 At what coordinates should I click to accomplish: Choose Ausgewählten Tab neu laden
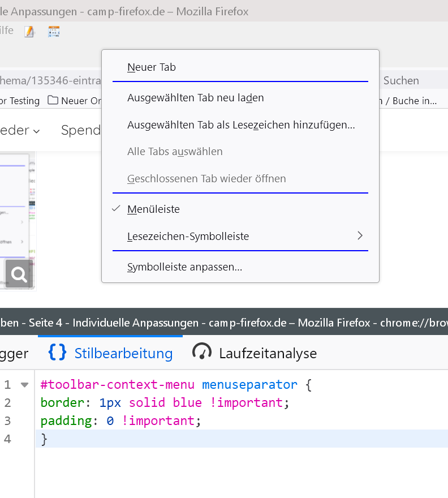[195, 98]
